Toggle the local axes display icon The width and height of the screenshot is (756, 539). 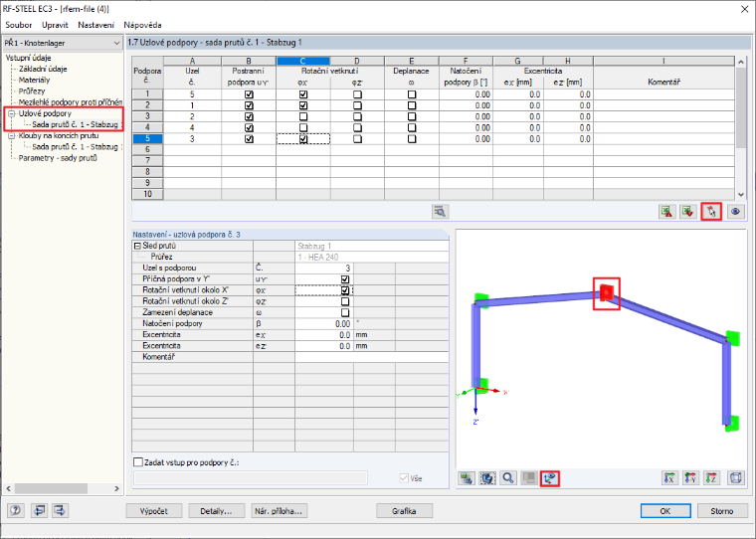pyautogui.click(x=550, y=478)
